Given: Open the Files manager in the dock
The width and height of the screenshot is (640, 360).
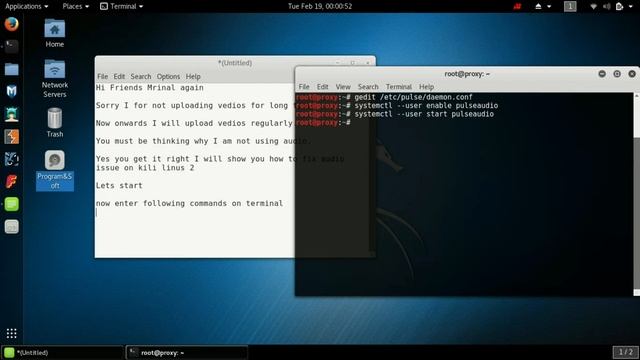Looking at the screenshot, I should pos(11,69).
